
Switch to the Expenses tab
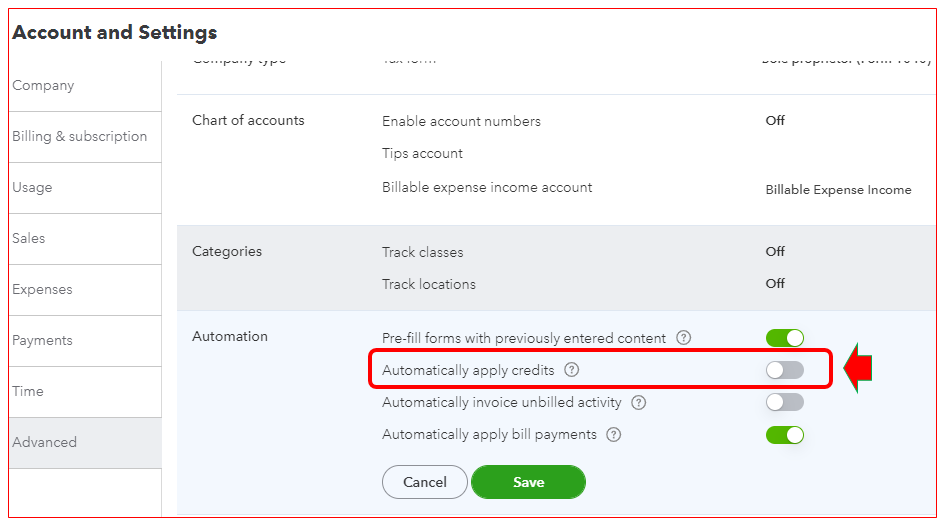point(42,290)
